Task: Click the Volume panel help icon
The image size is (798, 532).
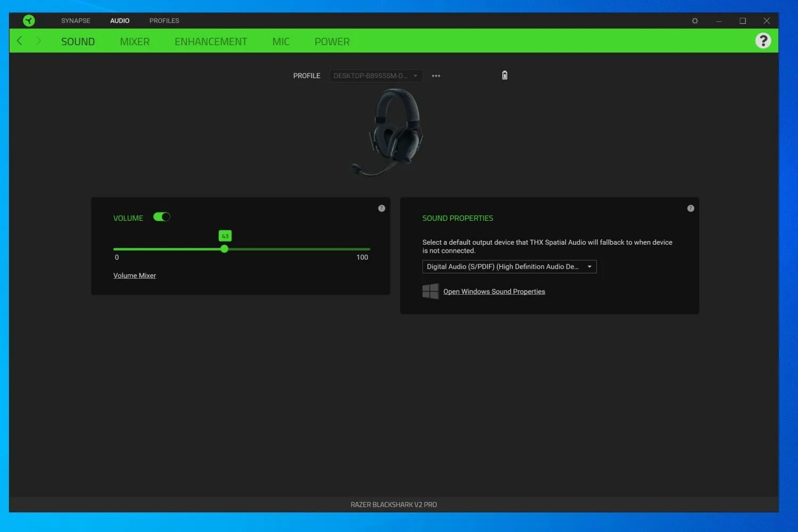Action: [381, 208]
